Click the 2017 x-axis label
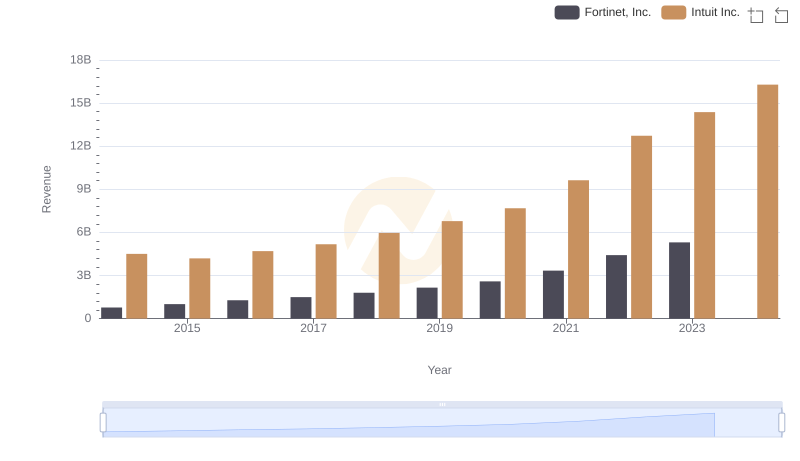The image size is (800, 461). coord(313,328)
